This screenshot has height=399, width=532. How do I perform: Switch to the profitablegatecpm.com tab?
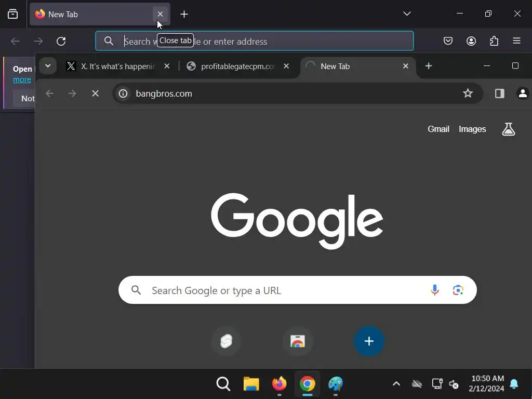(237, 66)
